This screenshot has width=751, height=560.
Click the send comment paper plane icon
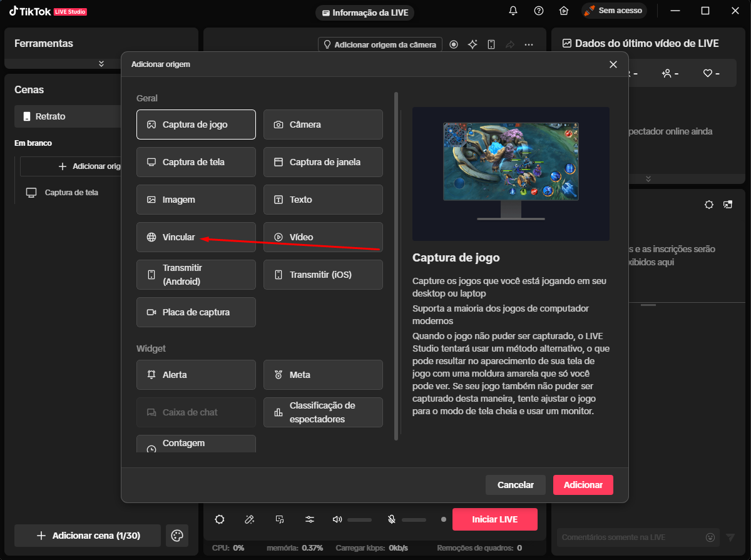(x=730, y=537)
